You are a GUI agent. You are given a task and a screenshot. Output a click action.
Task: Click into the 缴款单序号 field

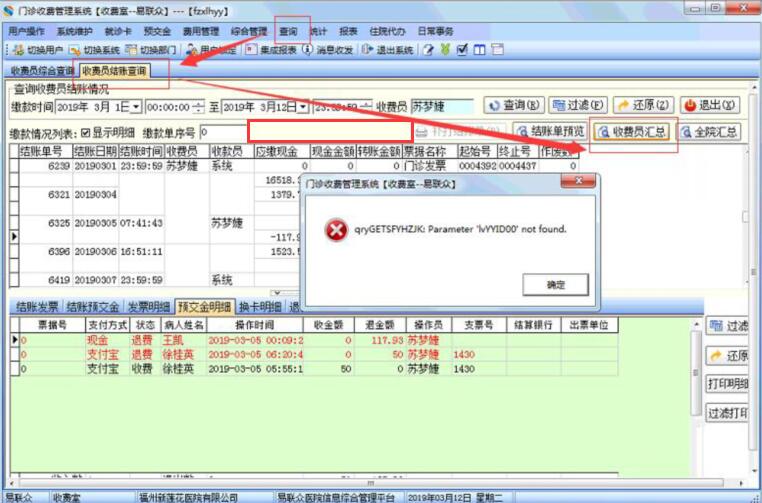pos(224,132)
